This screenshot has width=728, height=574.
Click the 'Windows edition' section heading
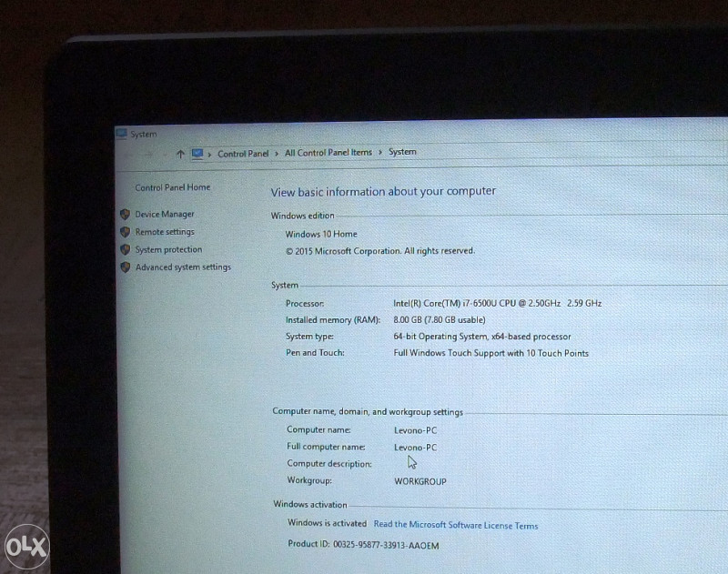(x=303, y=216)
